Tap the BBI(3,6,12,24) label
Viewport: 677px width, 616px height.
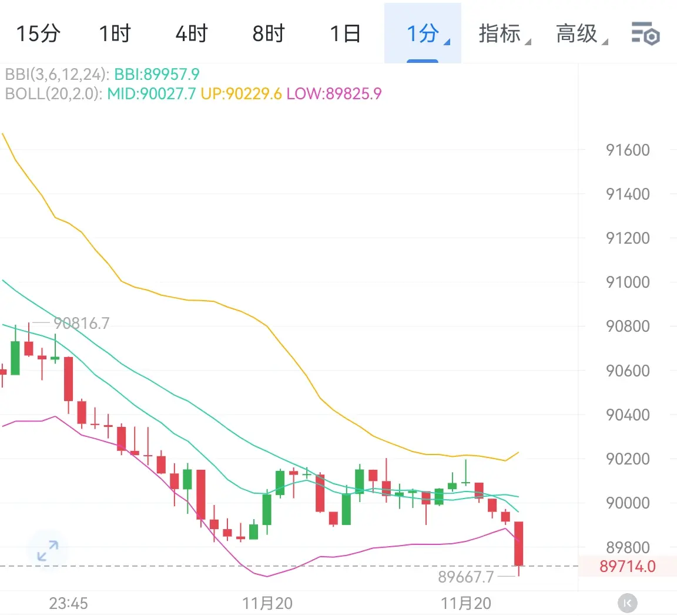pyautogui.click(x=57, y=74)
